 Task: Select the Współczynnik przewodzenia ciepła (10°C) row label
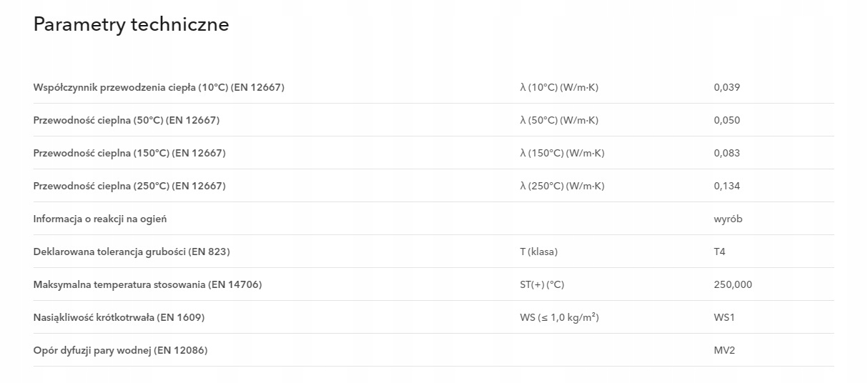pos(159,87)
